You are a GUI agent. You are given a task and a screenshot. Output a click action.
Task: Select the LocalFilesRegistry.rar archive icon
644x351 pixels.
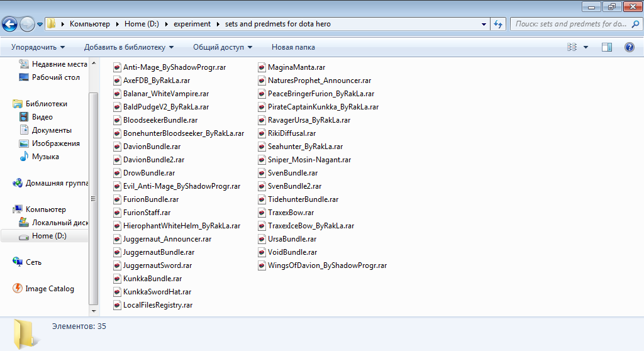click(117, 305)
